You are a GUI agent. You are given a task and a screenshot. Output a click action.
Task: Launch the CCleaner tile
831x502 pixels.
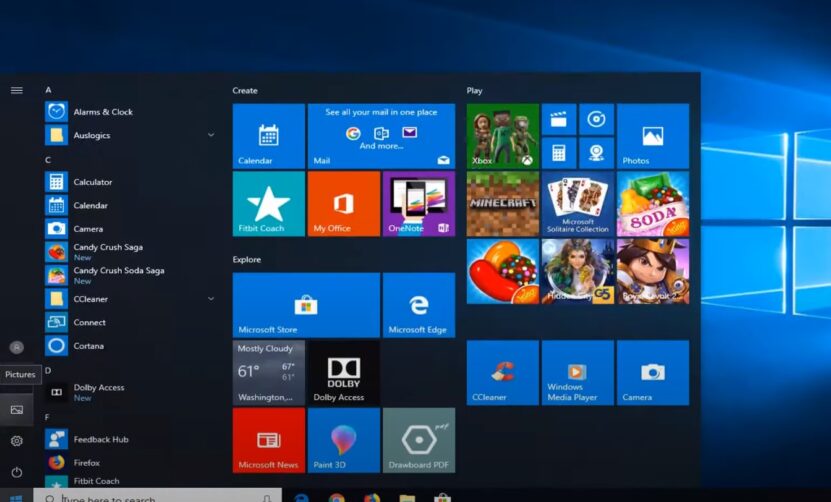tap(503, 373)
